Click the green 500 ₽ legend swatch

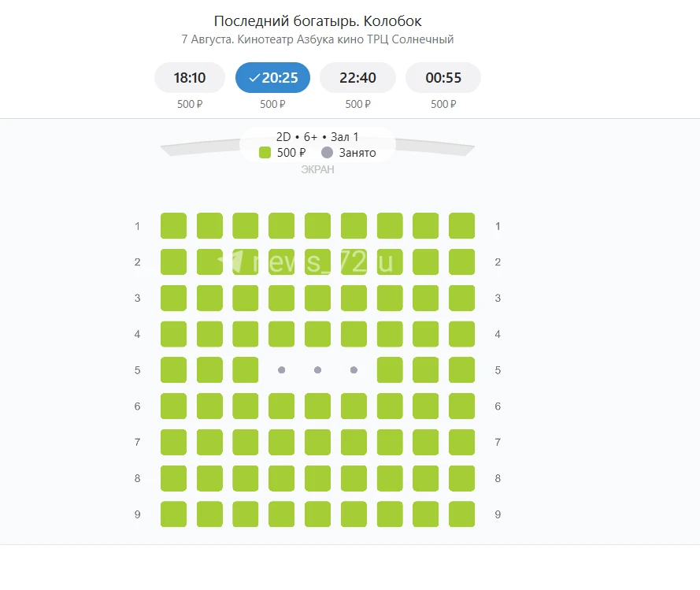(x=265, y=153)
